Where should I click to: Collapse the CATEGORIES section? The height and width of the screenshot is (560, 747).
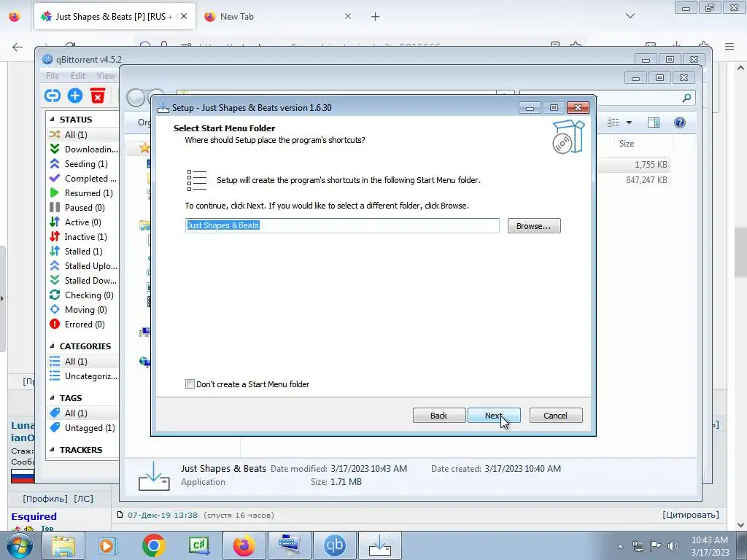52,346
